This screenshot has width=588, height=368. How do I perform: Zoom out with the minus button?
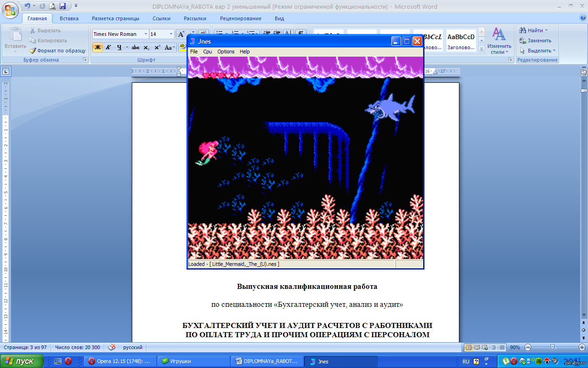528,347
